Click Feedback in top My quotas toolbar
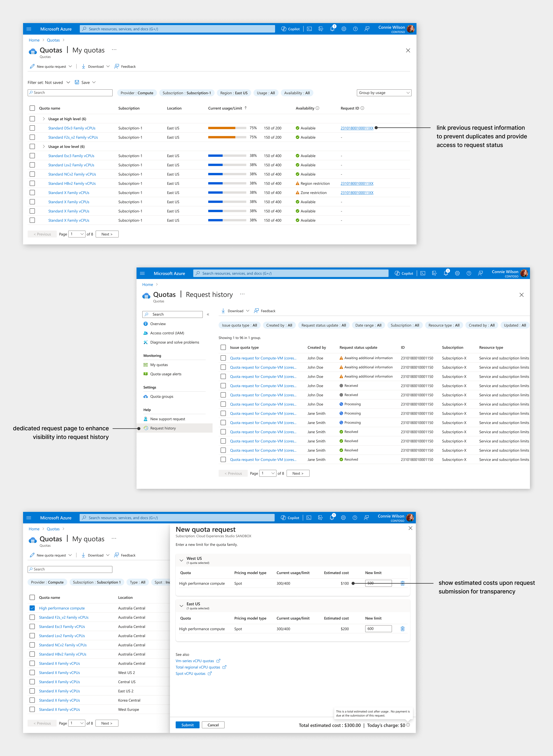553x756 pixels. [x=125, y=66]
